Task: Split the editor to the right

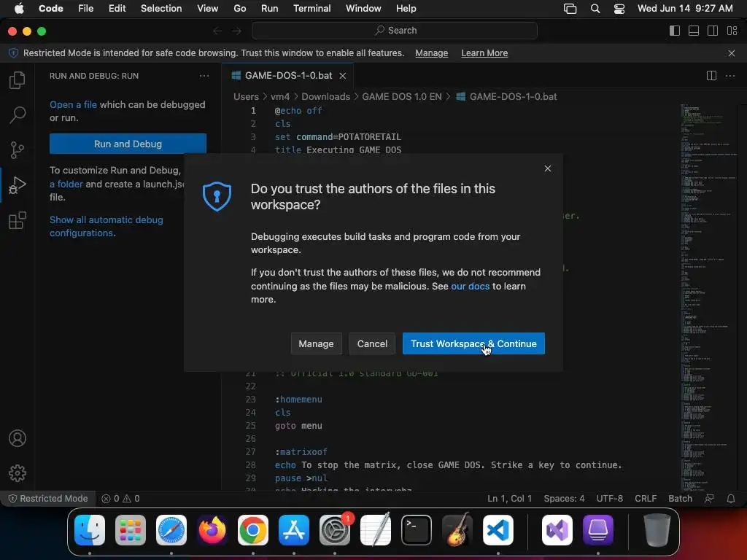Action: pos(711,76)
